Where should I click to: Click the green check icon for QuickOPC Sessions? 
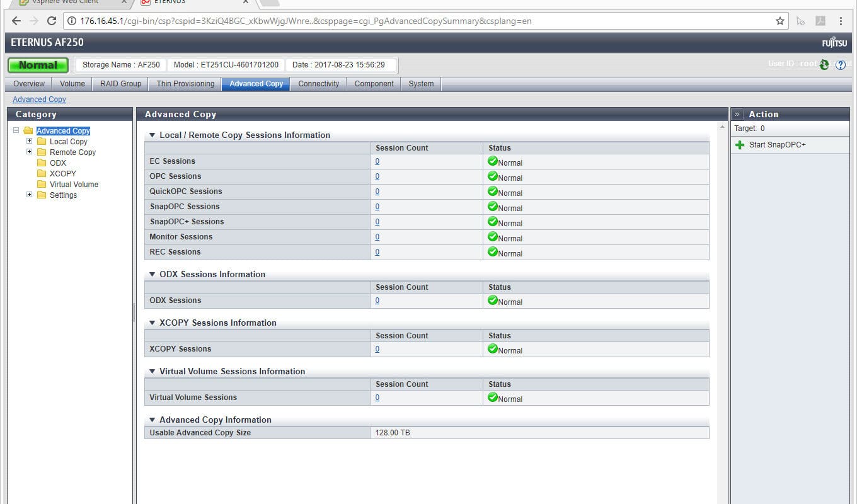493,191
